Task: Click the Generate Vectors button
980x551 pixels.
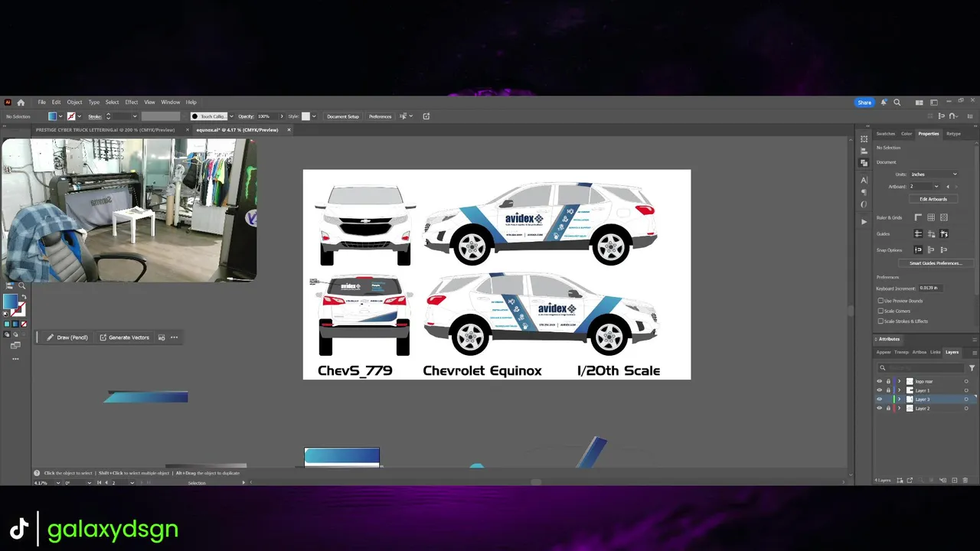Action: coord(124,337)
